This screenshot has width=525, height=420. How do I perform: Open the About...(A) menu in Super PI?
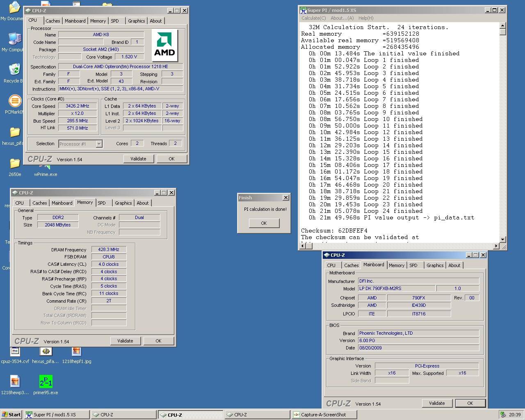[x=342, y=18]
